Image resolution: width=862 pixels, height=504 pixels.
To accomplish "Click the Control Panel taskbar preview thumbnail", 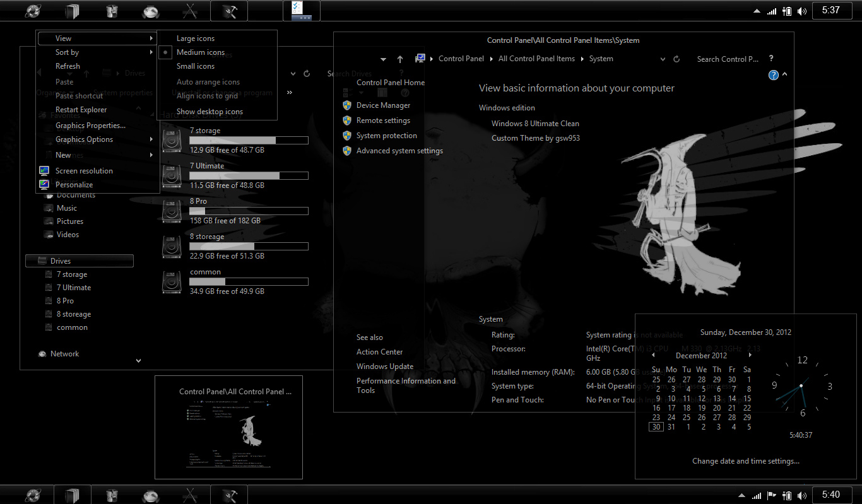I will coord(228,427).
